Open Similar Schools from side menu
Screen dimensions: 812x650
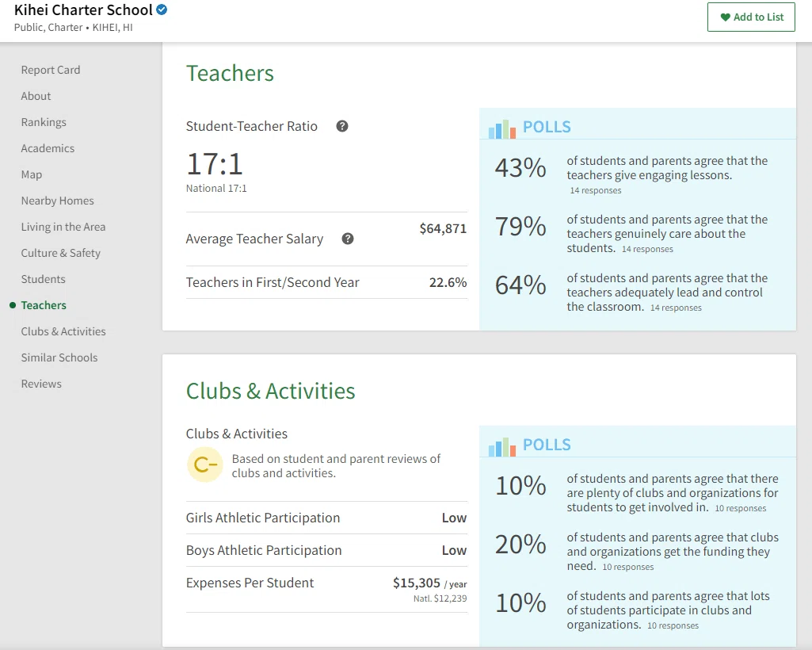59,357
